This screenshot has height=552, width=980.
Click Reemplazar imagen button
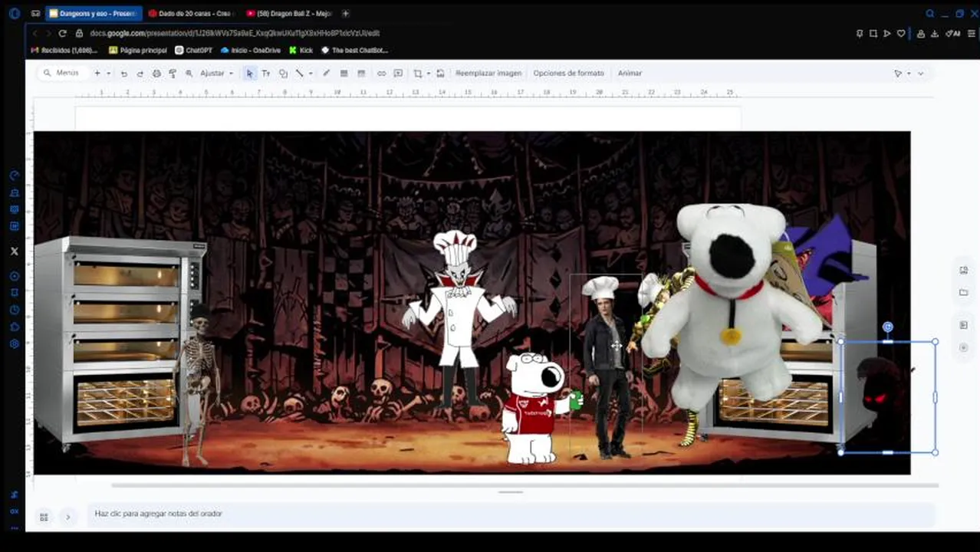[x=488, y=74]
